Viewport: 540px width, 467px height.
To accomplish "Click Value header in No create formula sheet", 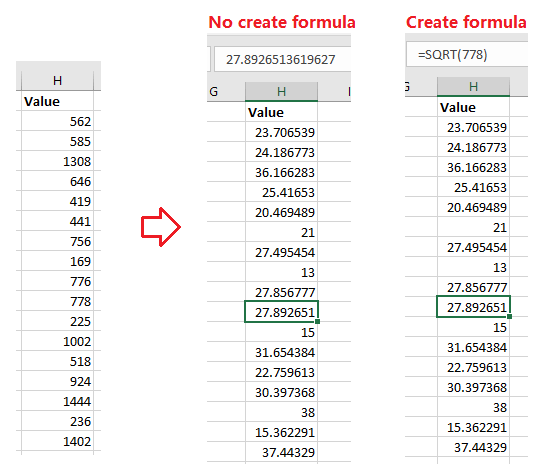I will [x=281, y=112].
